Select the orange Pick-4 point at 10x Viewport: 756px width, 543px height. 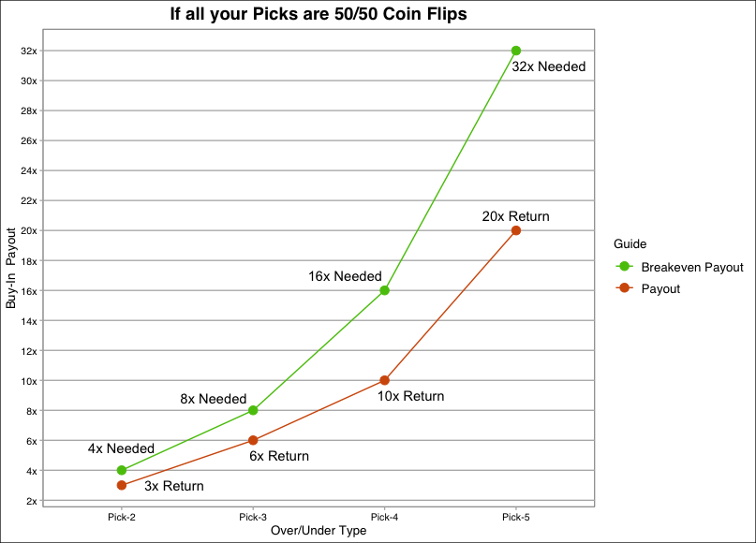(384, 380)
